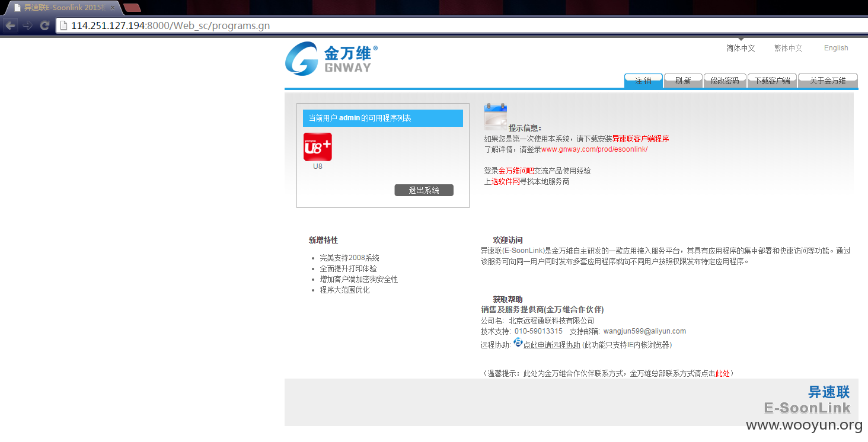This screenshot has height=442, width=868.
Task: Click the 异速联 E-SoonLink footer logo
Action: [x=807, y=399]
